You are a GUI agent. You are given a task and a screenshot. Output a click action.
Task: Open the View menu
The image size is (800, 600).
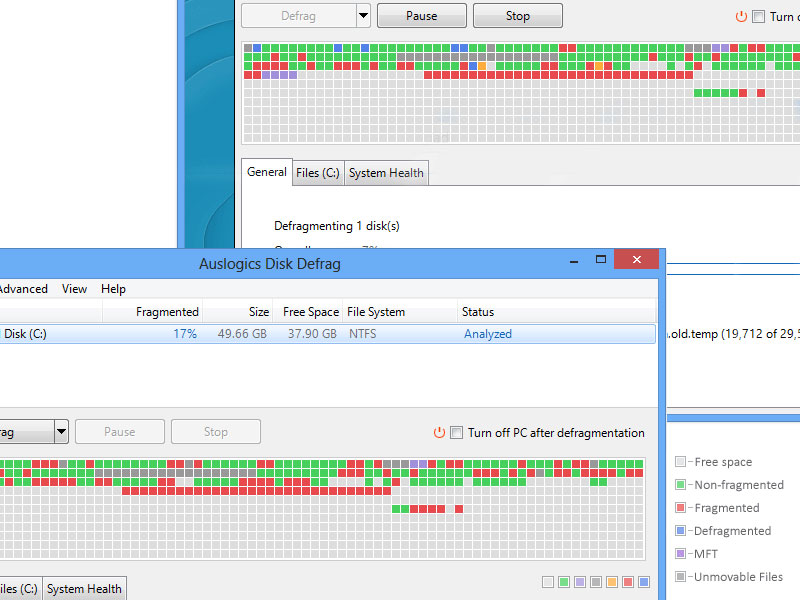74,289
